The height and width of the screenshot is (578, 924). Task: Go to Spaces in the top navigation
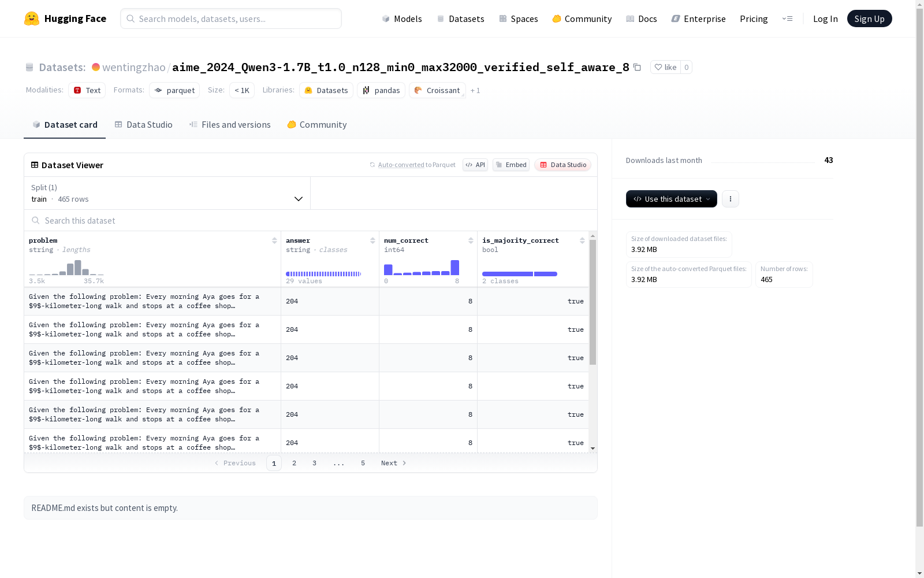[519, 18]
